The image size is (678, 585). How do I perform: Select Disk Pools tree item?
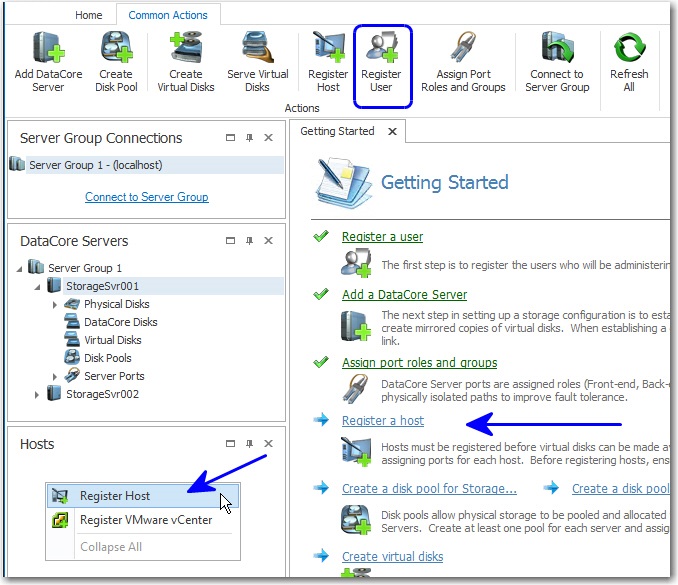coord(108,358)
